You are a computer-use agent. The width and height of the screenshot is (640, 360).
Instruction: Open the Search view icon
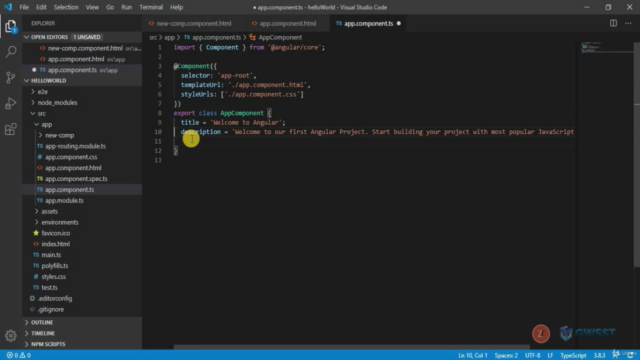(x=11, y=52)
